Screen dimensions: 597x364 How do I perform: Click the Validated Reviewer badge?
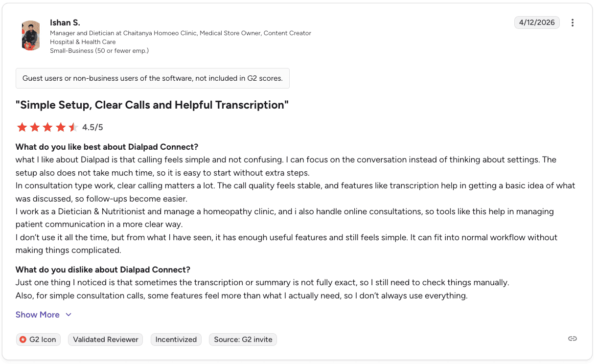(106, 340)
